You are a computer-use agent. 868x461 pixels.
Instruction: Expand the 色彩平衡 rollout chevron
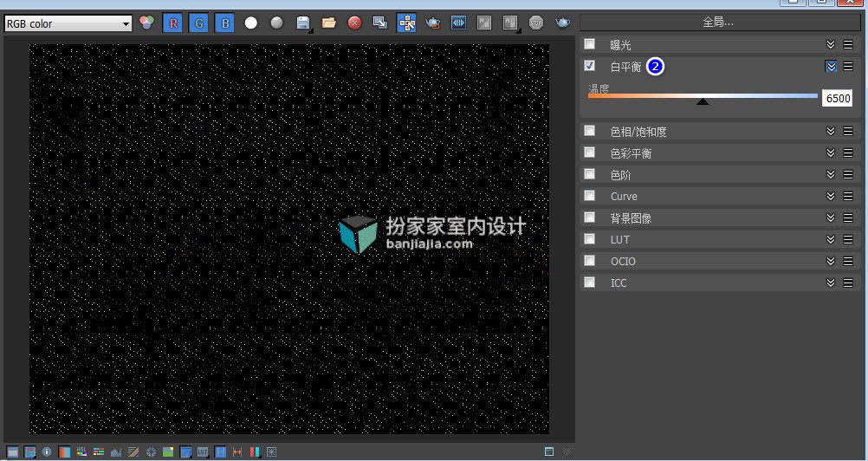831,153
